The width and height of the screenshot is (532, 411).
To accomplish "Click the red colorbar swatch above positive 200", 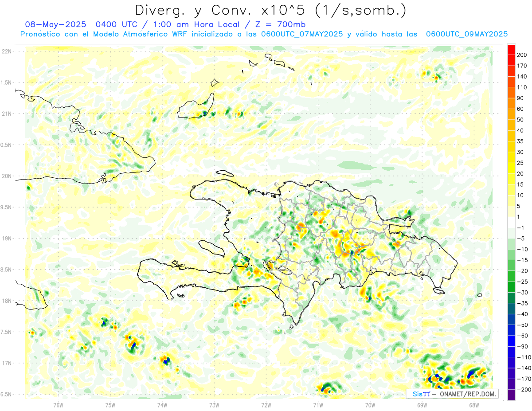I will pos(511,50).
